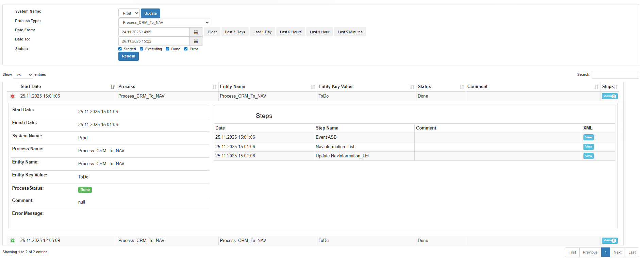The width and height of the screenshot is (644, 259).
Task: Select page 1 in pagination
Action: coord(606,252)
